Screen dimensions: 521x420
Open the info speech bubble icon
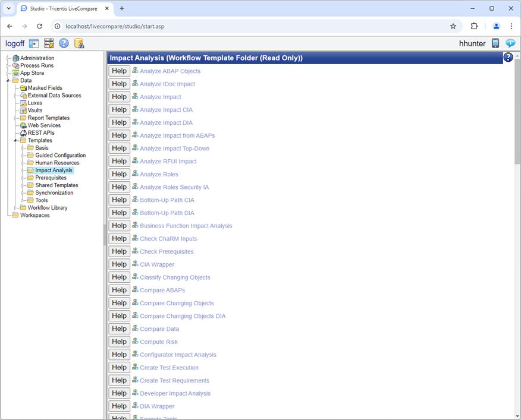(510, 43)
